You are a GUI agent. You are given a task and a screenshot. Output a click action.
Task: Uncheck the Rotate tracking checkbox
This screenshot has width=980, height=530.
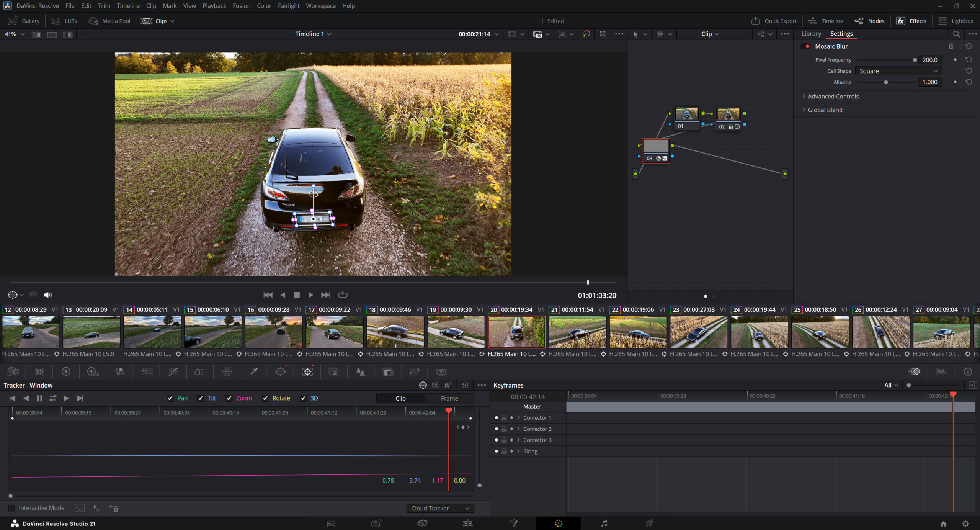pyautogui.click(x=265, y=398)
